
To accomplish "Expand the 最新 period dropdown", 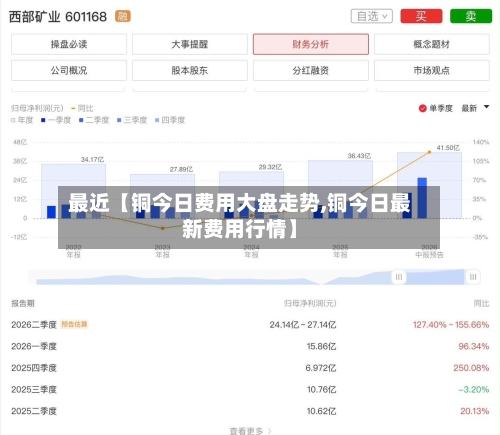I will pos(475,108).
